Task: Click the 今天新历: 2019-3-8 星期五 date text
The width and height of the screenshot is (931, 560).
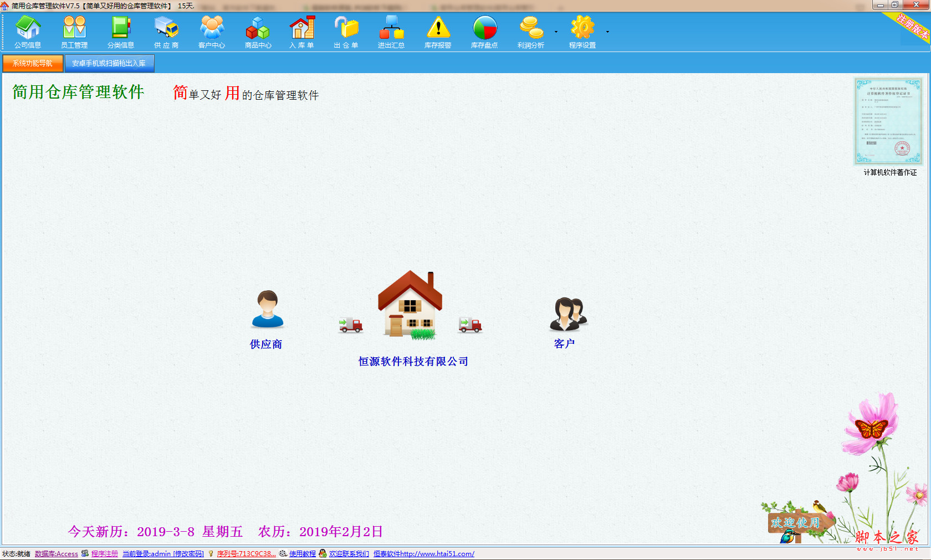Action: click(155, 532)
